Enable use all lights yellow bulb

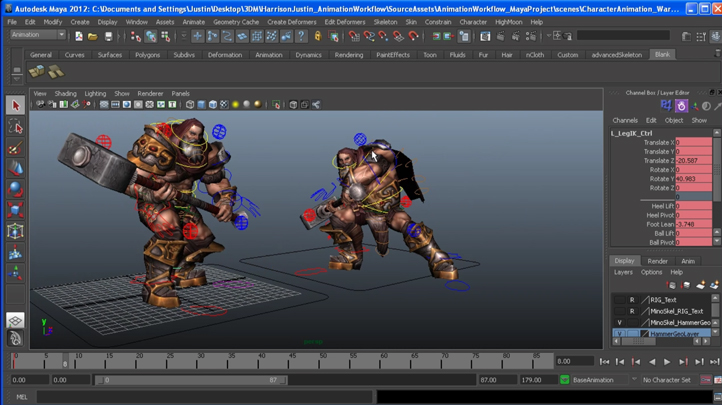point(235,104)
